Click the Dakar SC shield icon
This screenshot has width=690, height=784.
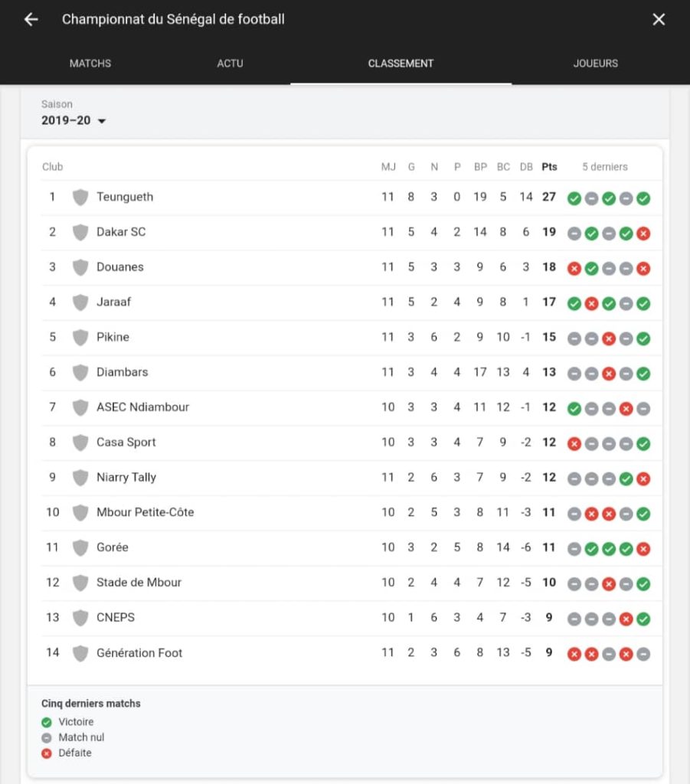click(80, 233)
